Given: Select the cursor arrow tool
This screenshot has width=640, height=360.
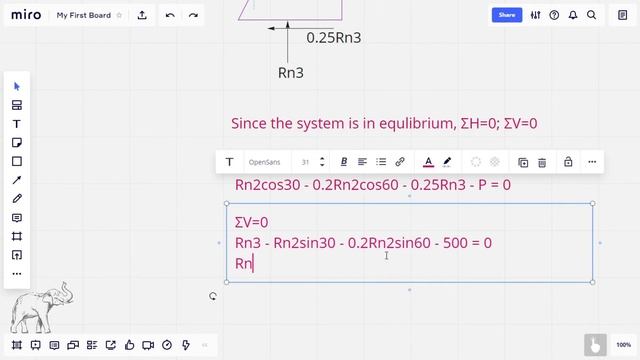Looking at the screenshot, I should point(17,87).
